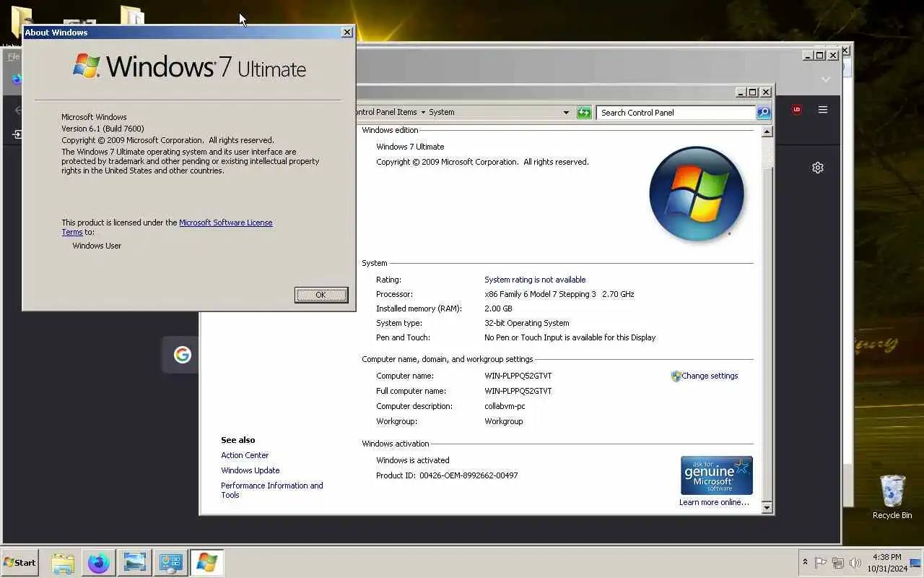Click the network tray icon
Screen dimensions: 924x578
pos(838,562)
